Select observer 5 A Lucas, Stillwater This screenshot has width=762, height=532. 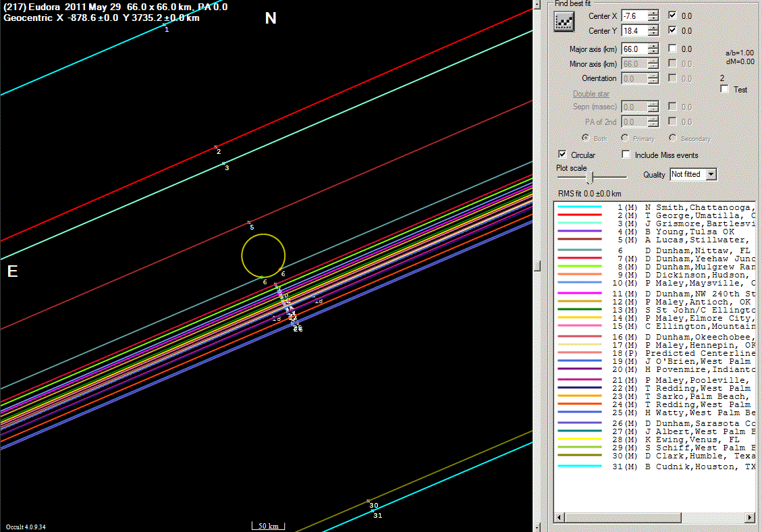655,240
